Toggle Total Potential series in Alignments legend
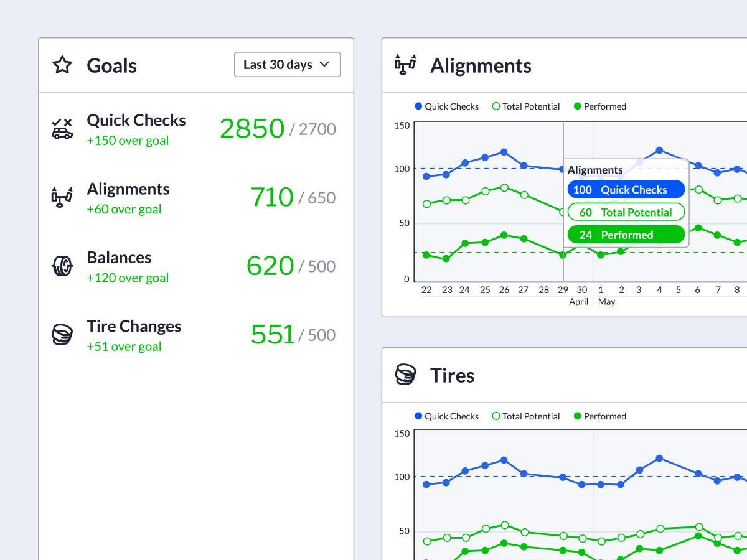 526,106
